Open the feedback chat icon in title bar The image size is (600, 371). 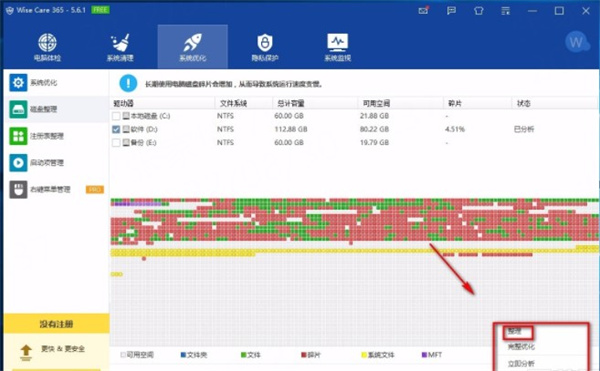coord(452,11)
